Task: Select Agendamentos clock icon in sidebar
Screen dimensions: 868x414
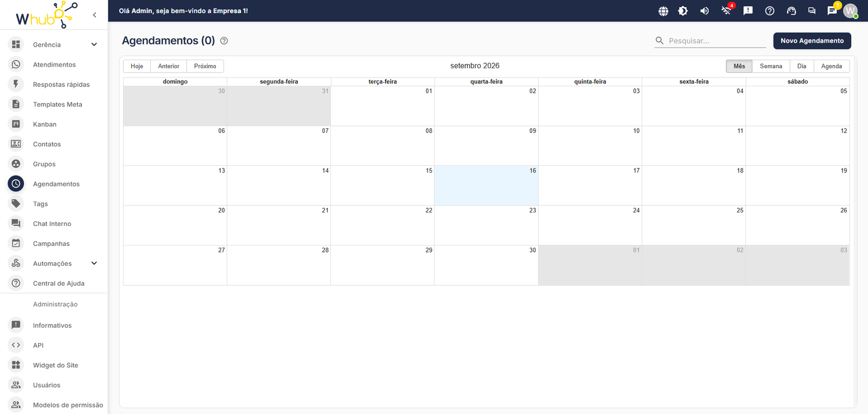Action: tap(16, 184)
